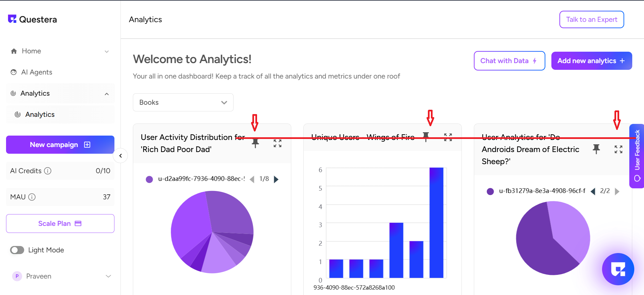Expand Rich Dad Poor Dad chart fullscreen

coord(278,143)
